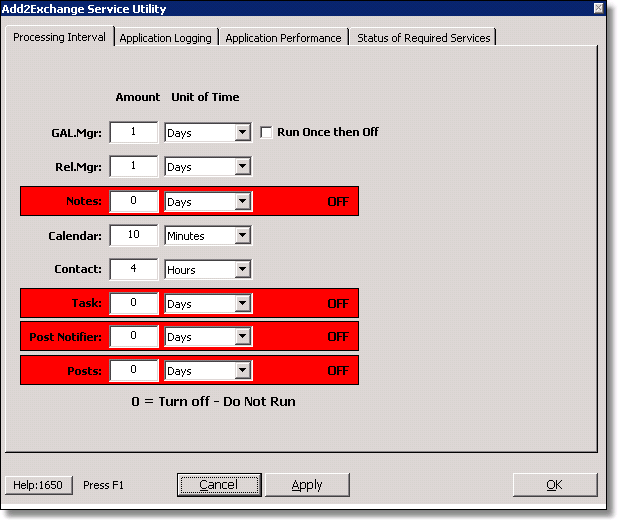
Task: Click the OFF label in the Posts row
Action: 338,371
